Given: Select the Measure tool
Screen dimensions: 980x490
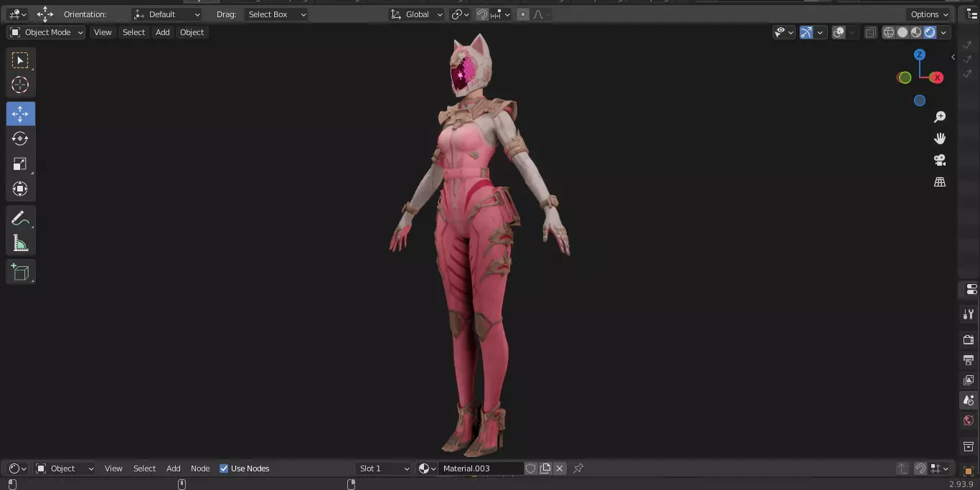Looking at the screenshot, I should [20, 244].
